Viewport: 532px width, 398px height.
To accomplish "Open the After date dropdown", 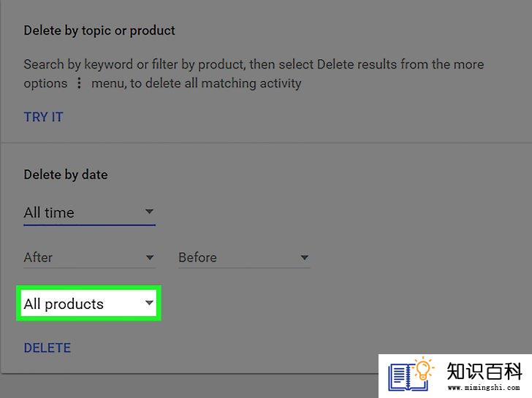I will tap(90, 258).
